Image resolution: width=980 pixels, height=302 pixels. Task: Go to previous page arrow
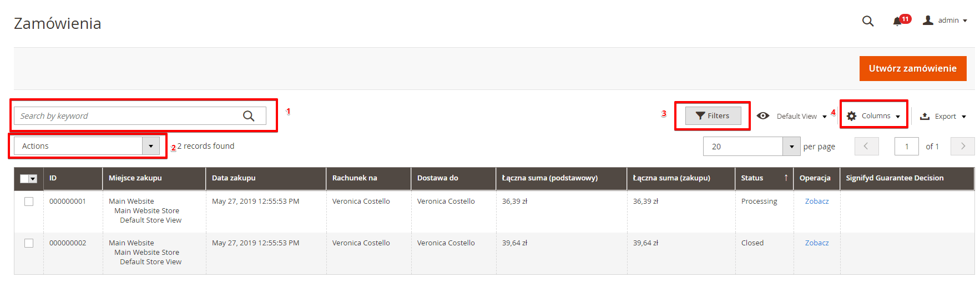coord(866,146)
